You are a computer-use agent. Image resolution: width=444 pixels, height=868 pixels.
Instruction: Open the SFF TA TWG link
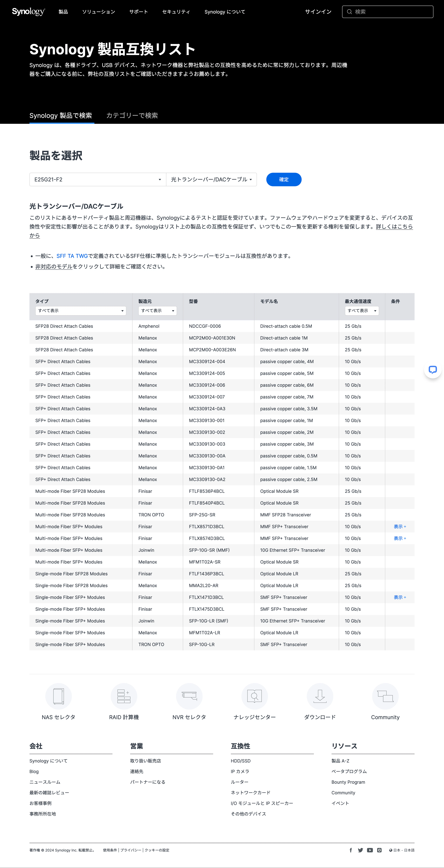72,255
